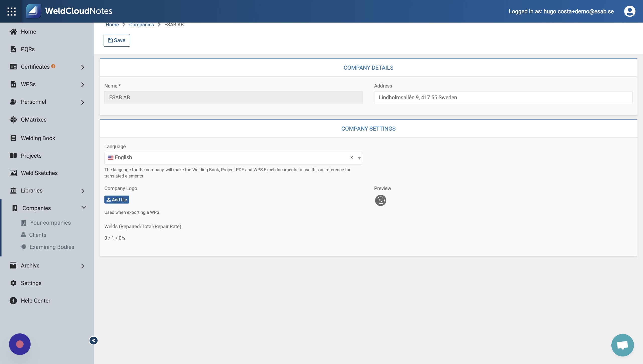Save the company details
Screen dimensions: 643x364
pos(117,40)
